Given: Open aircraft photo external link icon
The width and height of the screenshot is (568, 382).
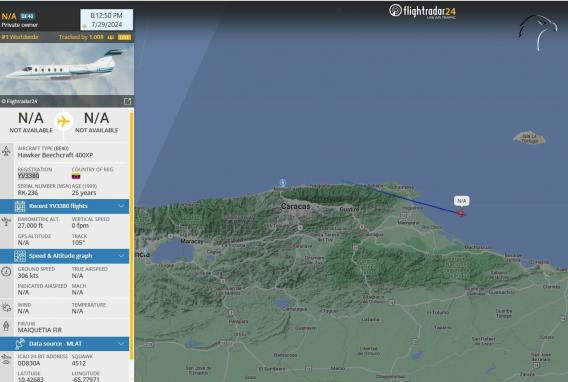Looking at the screenshot, I should pos(127,101).
